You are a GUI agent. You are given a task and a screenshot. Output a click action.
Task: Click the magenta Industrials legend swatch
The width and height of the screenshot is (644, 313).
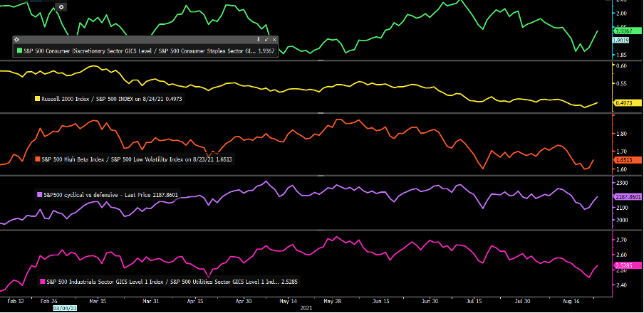pyautogui.click(x=42, y=282)
